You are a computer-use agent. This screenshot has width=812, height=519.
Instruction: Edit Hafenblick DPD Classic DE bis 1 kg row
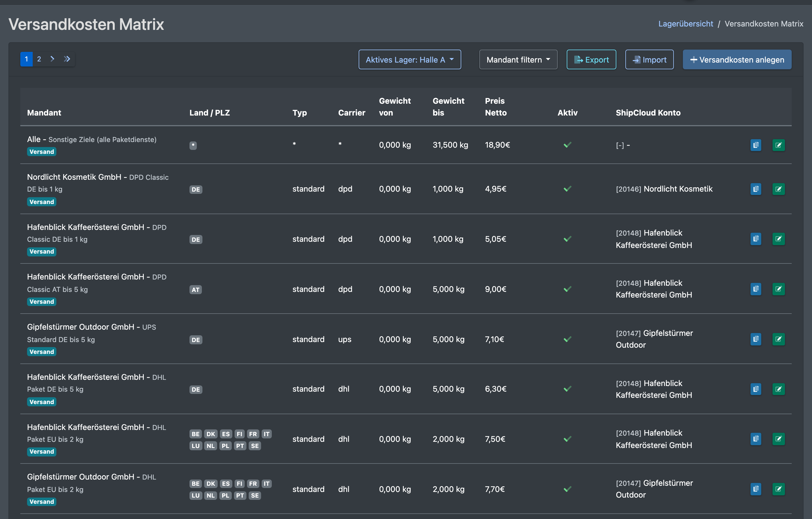click(x=778, y=239)
